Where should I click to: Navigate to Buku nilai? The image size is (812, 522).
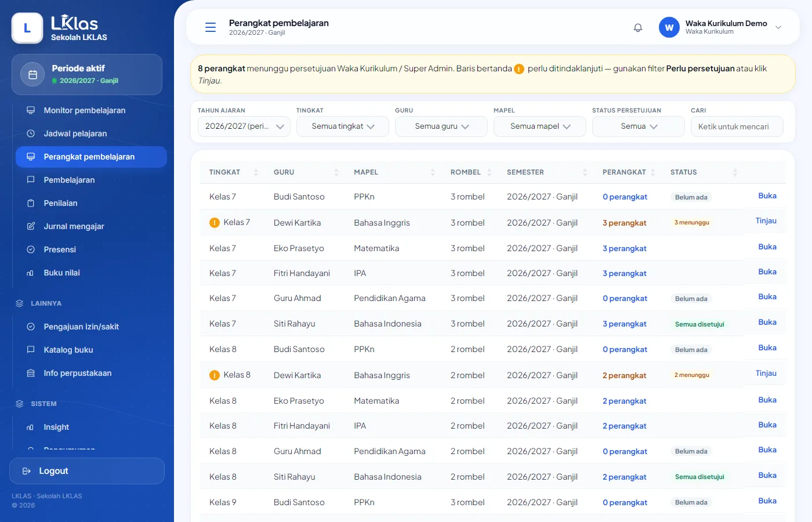(91, 273)
